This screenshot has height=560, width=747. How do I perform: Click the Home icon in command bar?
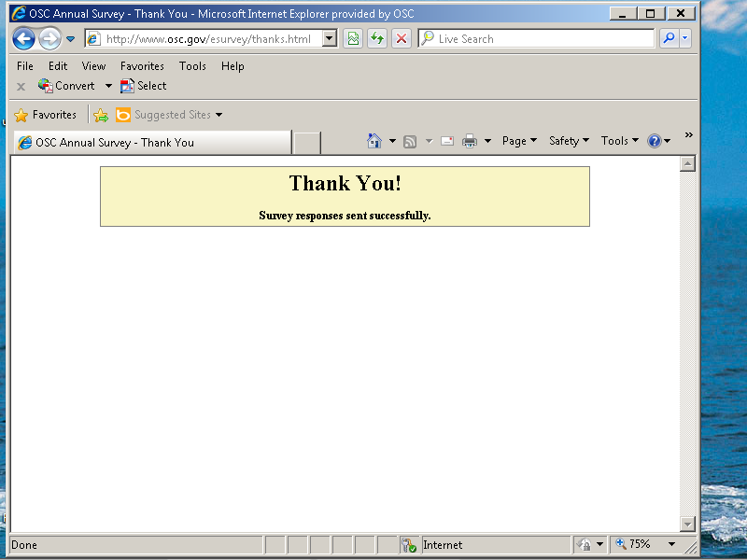click(374, 141)
